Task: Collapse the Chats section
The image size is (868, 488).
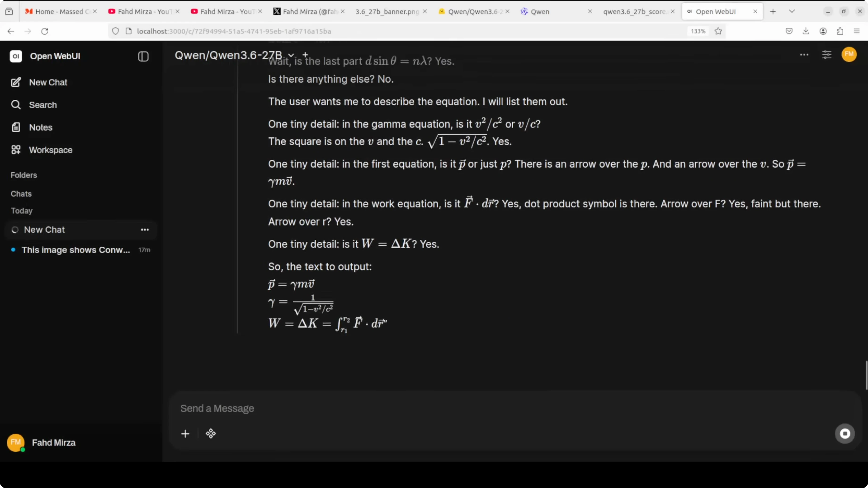Action: coord(21,194)
